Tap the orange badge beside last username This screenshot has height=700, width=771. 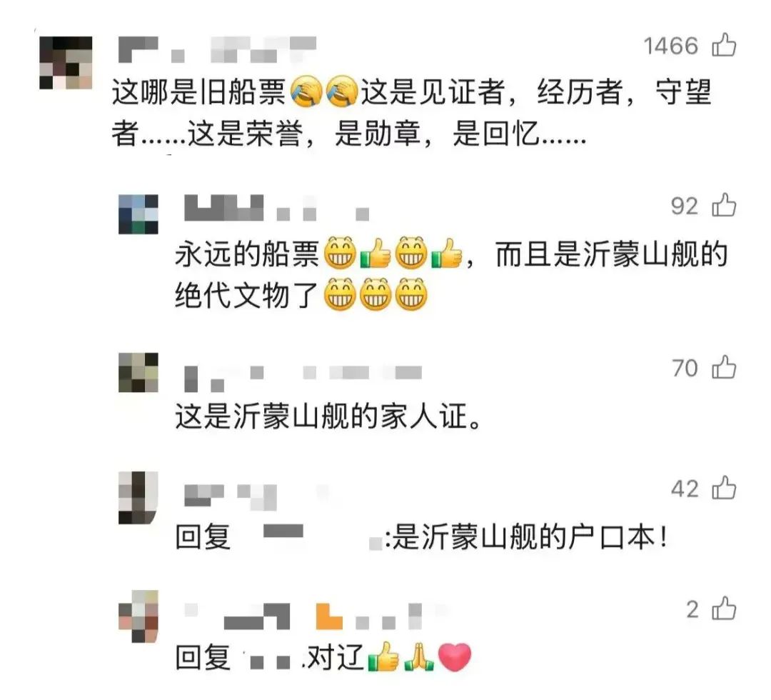point(329,616)
